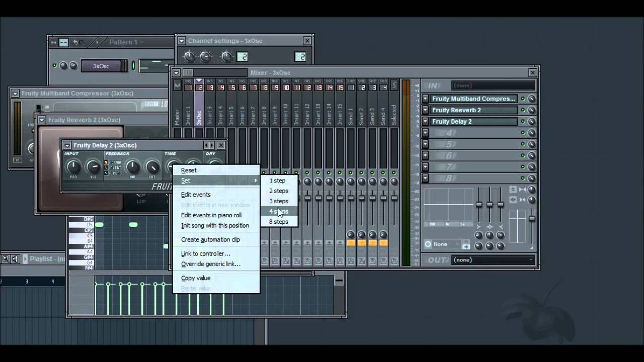Open the Fruity Delay 2 window menu arrow
This screenshot has width=644, height=362.
(67, 145)
